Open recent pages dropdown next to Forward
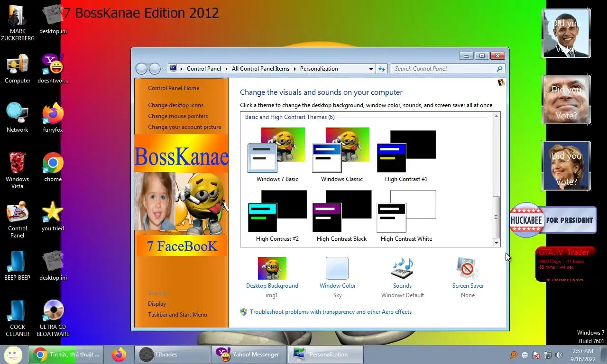607x364 pixels. (165, 69)
